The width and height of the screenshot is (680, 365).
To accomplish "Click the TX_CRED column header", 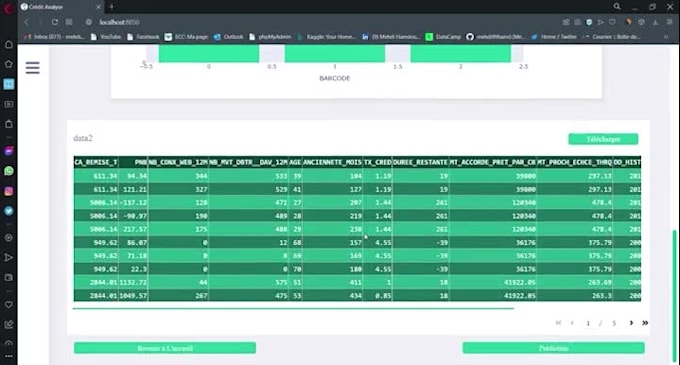I will point(377,162).
